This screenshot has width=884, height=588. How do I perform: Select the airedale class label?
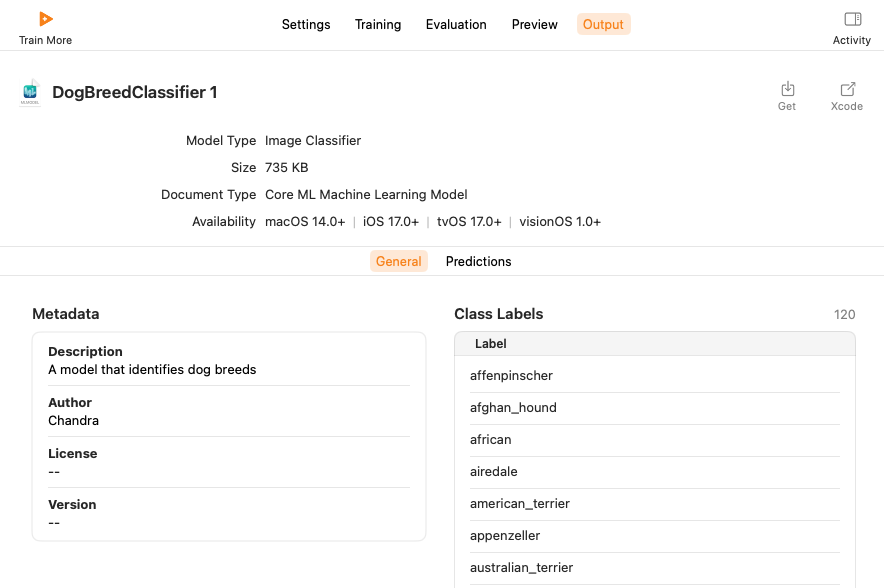(x=494, y=472)
